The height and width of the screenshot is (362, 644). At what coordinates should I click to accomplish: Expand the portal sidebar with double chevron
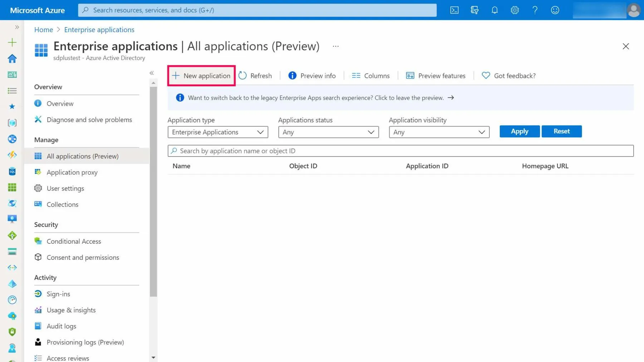(x=17, y=27)
